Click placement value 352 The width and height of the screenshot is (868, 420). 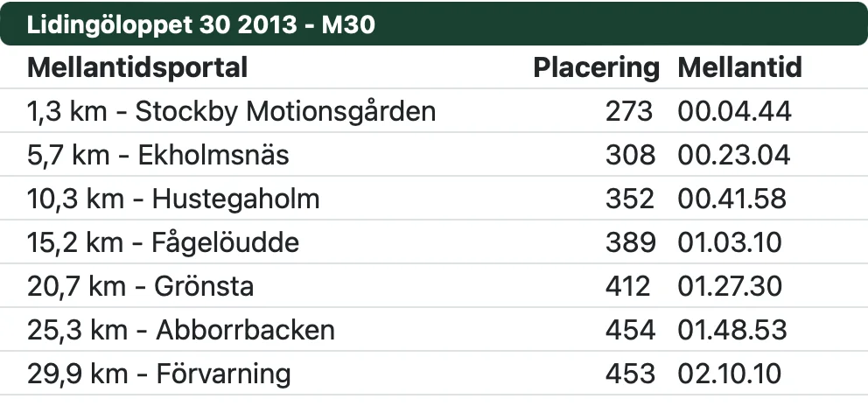(629, 199)
